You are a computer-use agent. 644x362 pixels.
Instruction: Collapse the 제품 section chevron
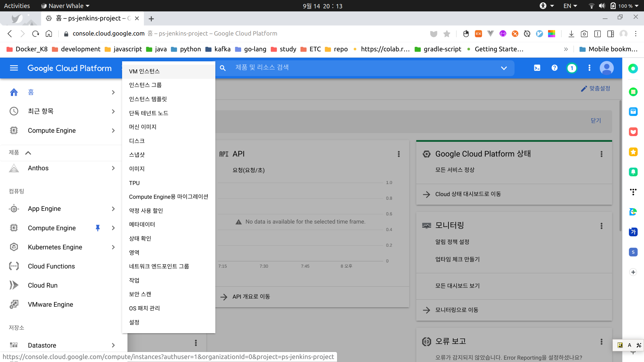pos(28,153)
